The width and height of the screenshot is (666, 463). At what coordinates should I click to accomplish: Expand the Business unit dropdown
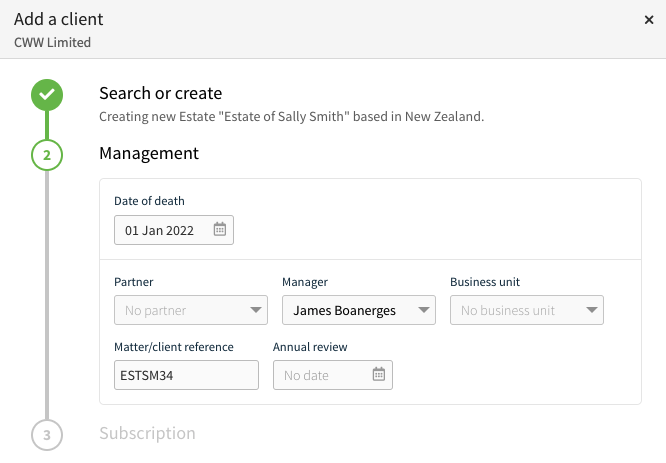click(527, 310)
